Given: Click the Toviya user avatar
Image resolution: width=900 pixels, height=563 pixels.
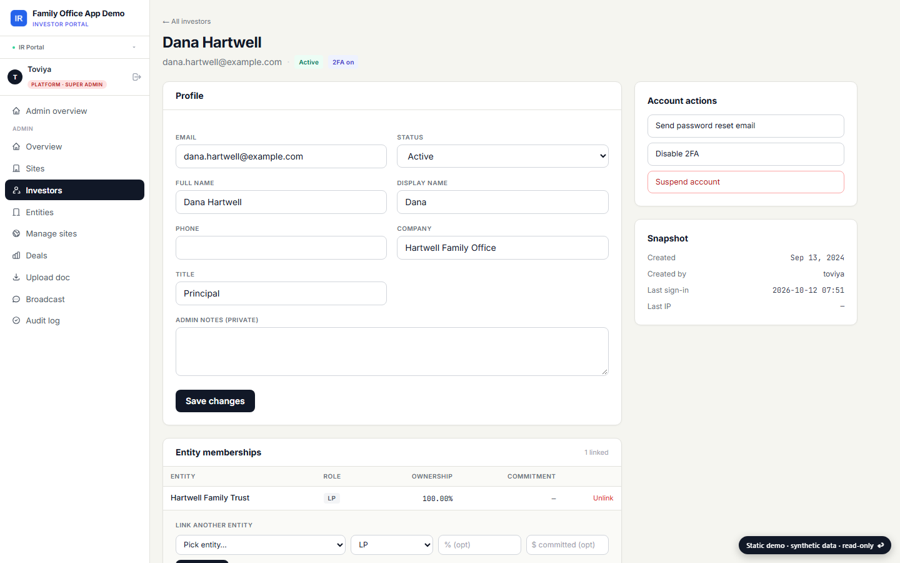Looking at the screenshot, I should 15,76.
